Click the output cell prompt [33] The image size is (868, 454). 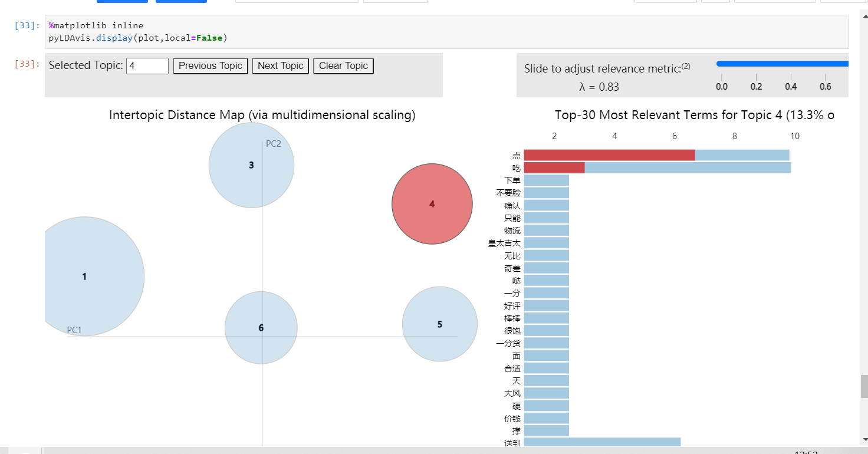[28, 64]
